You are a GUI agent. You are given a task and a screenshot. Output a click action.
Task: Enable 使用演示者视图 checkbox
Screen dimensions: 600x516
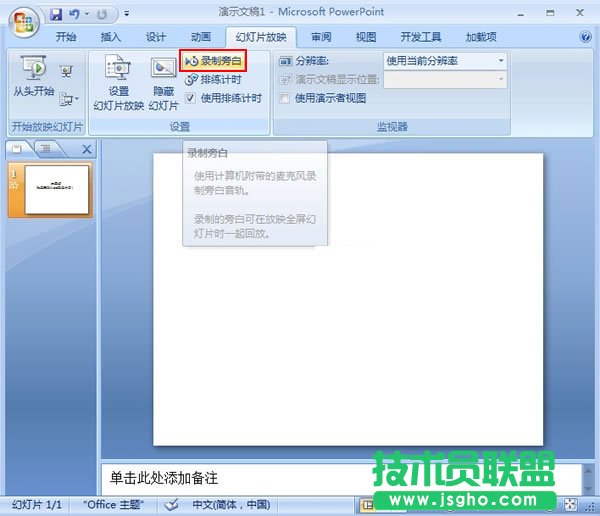284,98
